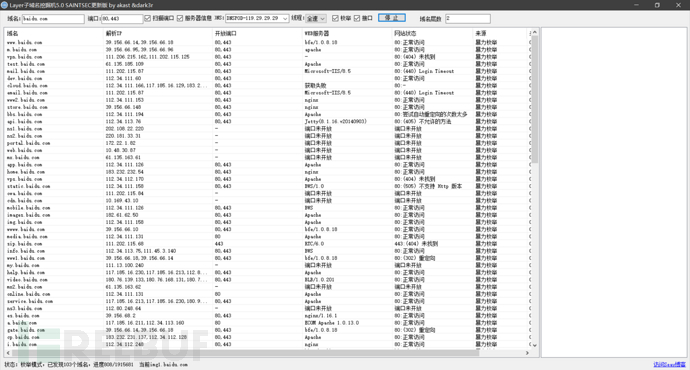
Task: Click the 域名层数 input field
Action: (x=467, y=18)
